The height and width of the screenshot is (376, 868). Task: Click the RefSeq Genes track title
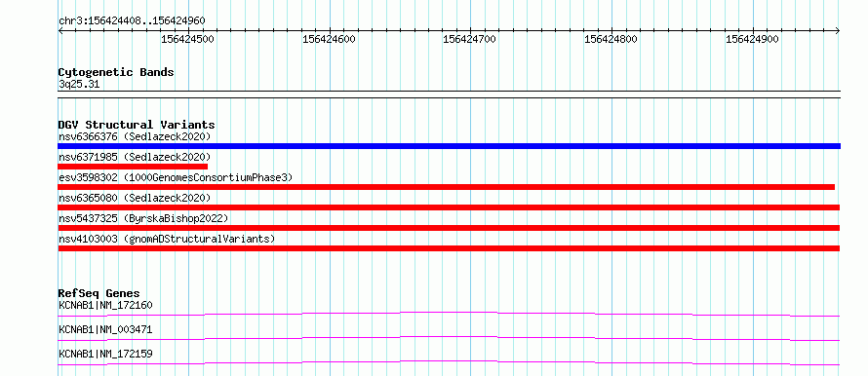pyautogui.click(x=99, y=293)
